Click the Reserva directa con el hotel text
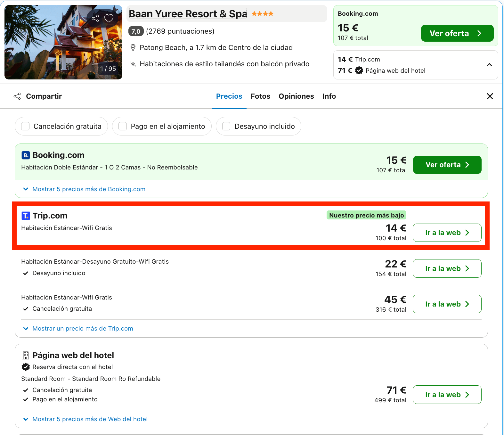The height and width of the screenshot is (435, 504). click(x=73, y=367)
